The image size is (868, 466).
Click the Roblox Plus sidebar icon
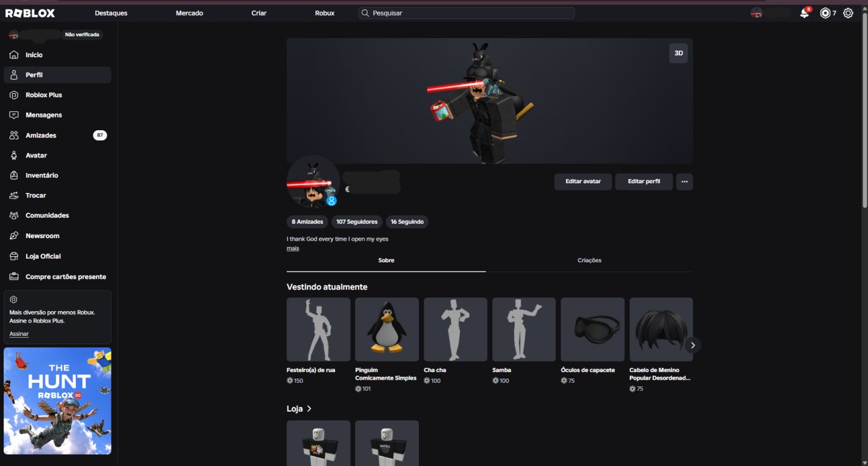pyautogui.click(x=14, y=95)
